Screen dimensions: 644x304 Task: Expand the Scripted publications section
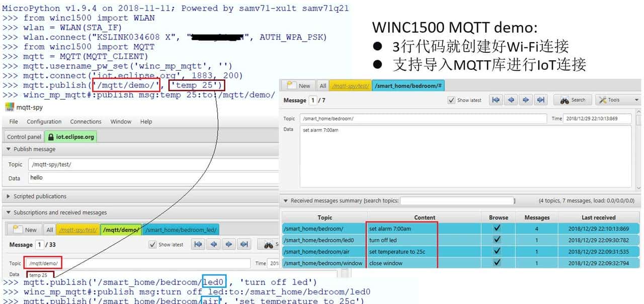point(9,196)
